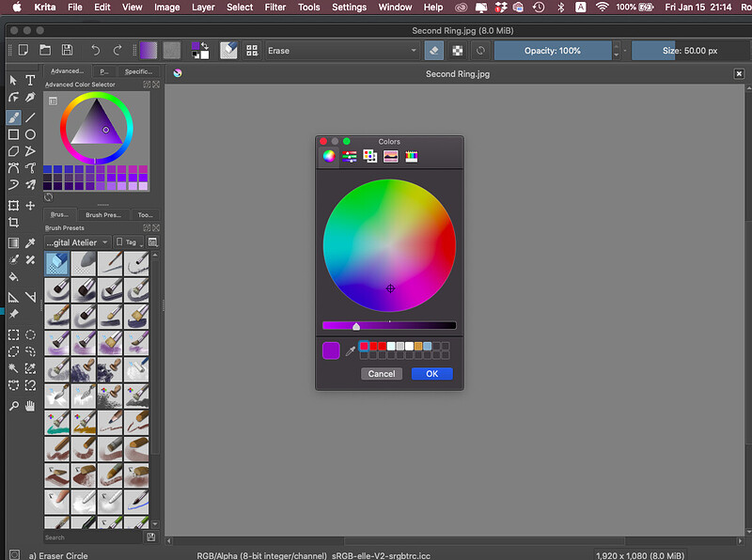Click Cancel in the Colors dialog
752x560 pixels.
(x=380, y=373)
